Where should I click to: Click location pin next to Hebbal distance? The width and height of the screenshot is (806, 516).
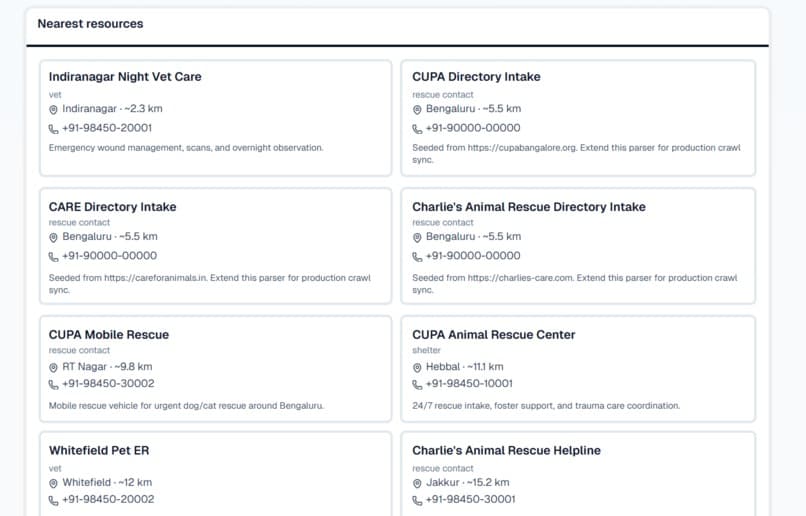417,367
